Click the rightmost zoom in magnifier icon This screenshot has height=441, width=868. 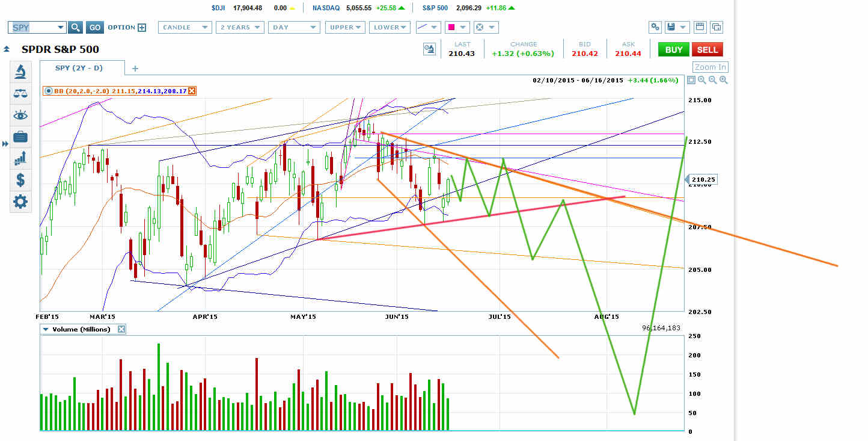tap(723, 80)
